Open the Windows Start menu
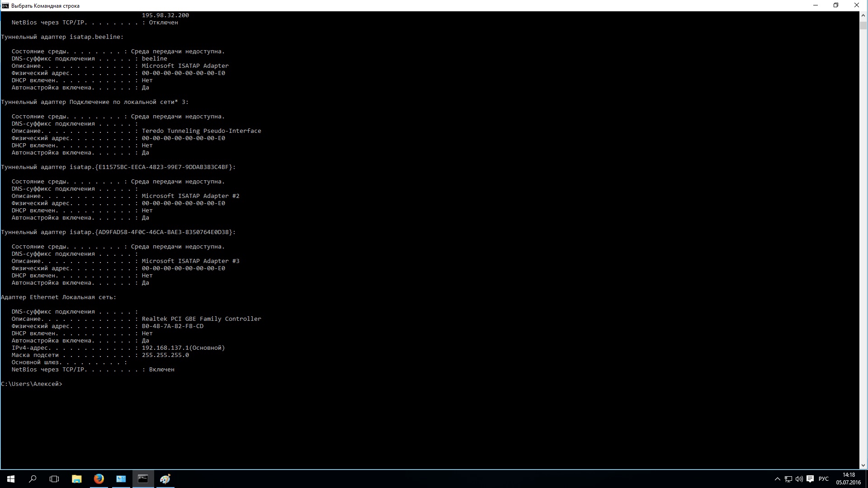Screen dimensions: 868x488 tap(11, 479)
